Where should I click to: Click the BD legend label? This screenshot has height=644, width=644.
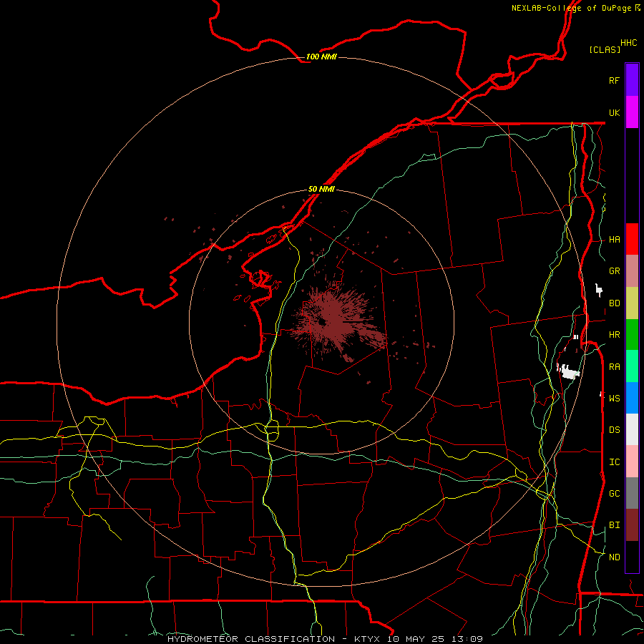pos(614,303)
